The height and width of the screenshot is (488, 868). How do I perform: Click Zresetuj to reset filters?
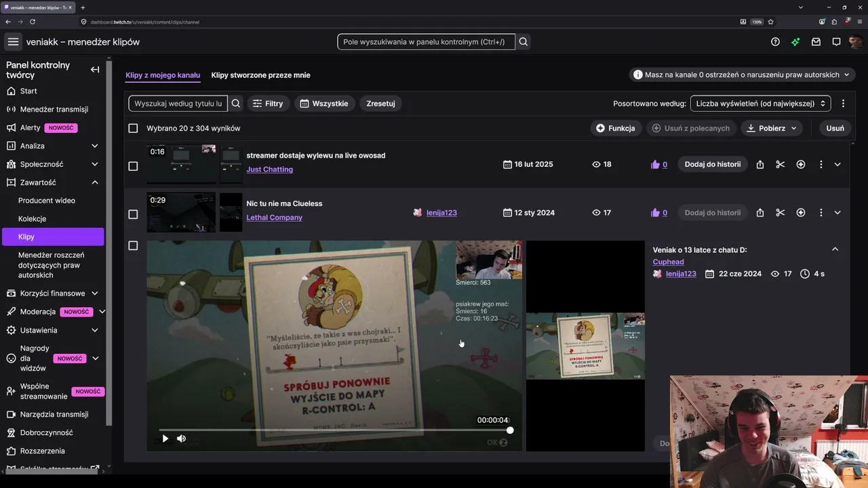(380, 104)
